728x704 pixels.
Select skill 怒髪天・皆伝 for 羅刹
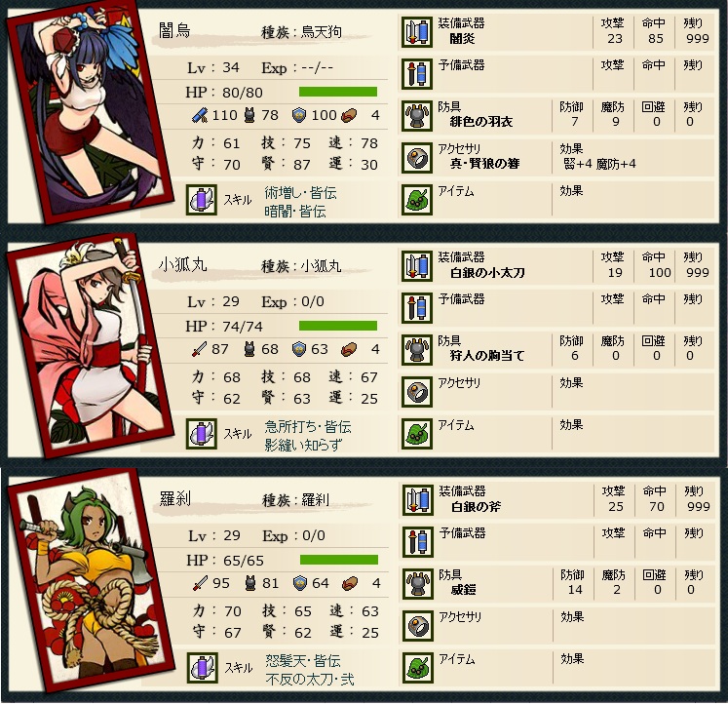tap(303, 660)
